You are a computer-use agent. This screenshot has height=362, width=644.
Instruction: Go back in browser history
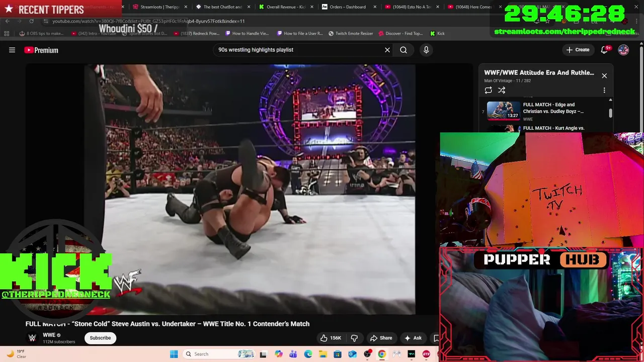[x=7, y=21]
